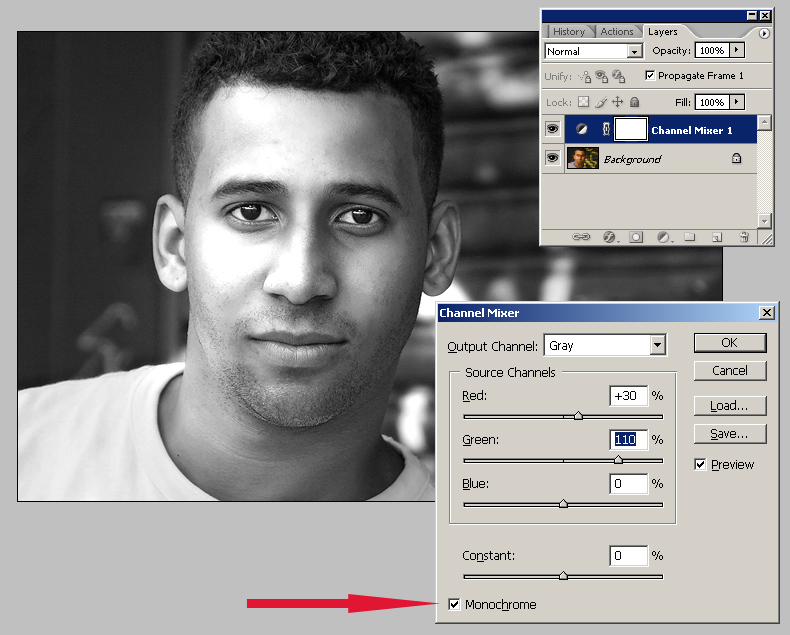The width and height of the screenshot is (790, 635).
Task: Click the Constant percentage input field
Action: point(628,555)
